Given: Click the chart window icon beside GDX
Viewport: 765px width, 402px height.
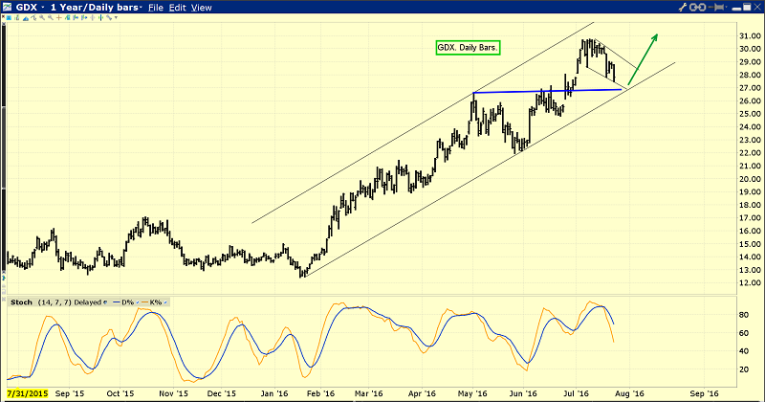Looking at the screenshot, I should [8, 7].
